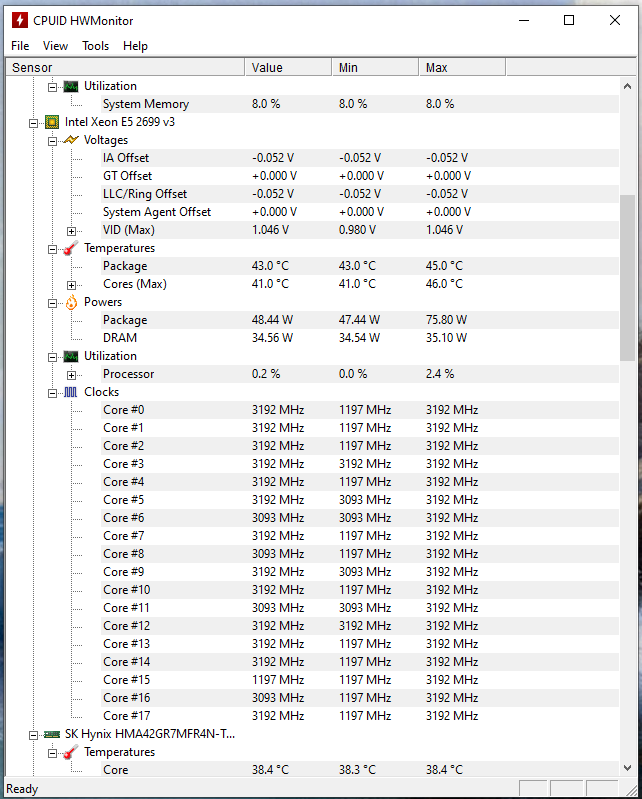
Task: Select the Core #6 clock row
Action: (x=360, y=518)
